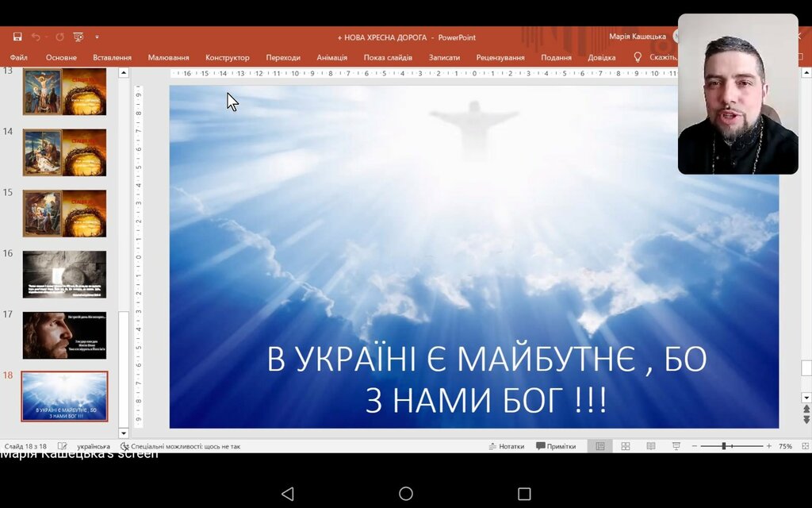Start Slide Show from status bar icon
Viewport: 812px width, 508px height.
[676, 446]
